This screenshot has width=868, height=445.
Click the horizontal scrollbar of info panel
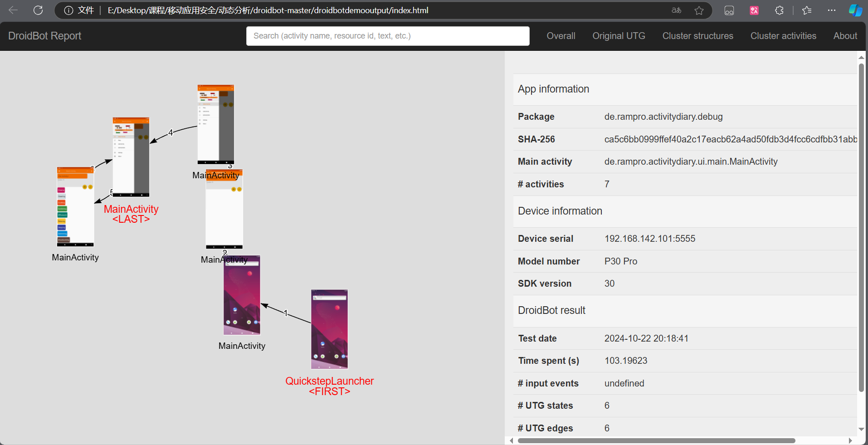656,440
